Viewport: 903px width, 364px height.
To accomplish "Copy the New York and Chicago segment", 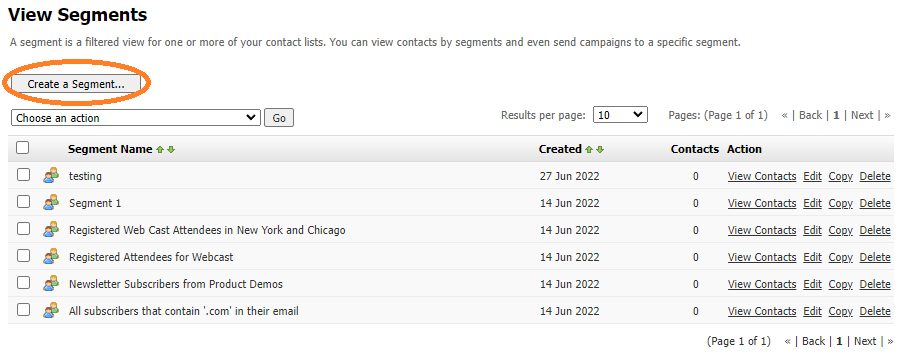I will click(840, 230).
